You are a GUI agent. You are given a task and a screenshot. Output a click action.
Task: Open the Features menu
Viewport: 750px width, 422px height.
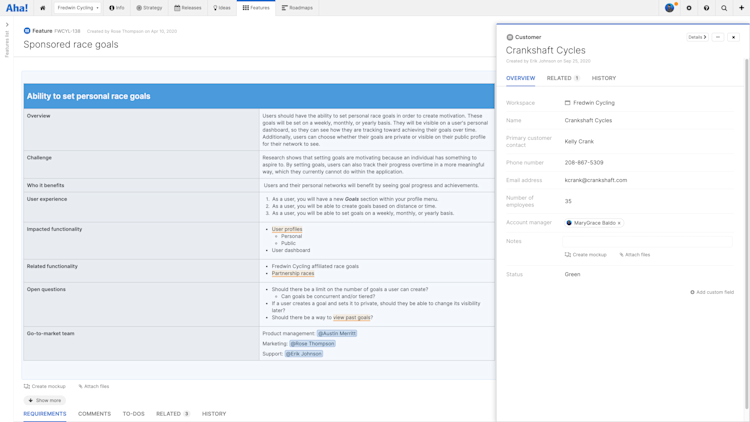click(256, 8)
